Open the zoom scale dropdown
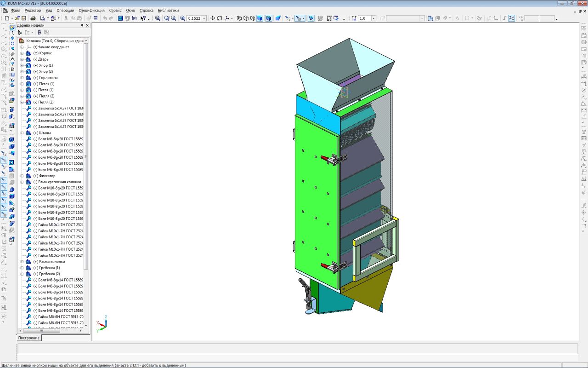The height and width of the screenshot is (368, 588). pyautogui.click(x=204, y=18)
